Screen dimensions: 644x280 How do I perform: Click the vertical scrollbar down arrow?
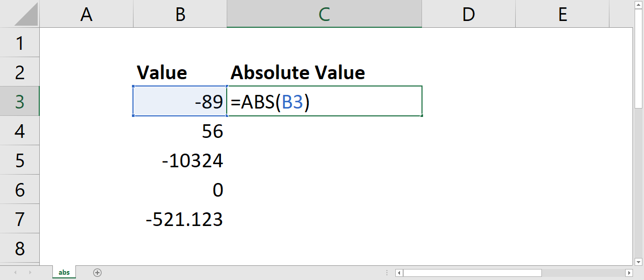638,261
